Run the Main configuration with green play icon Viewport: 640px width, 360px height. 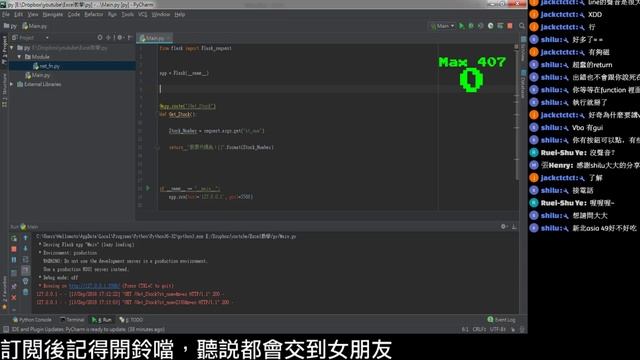[462, 26]
